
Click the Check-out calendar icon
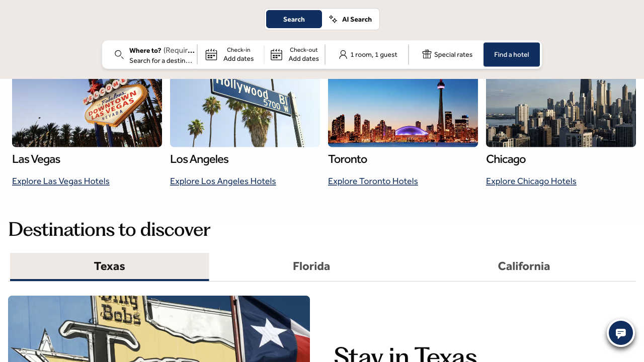click(x=276, y=55)
